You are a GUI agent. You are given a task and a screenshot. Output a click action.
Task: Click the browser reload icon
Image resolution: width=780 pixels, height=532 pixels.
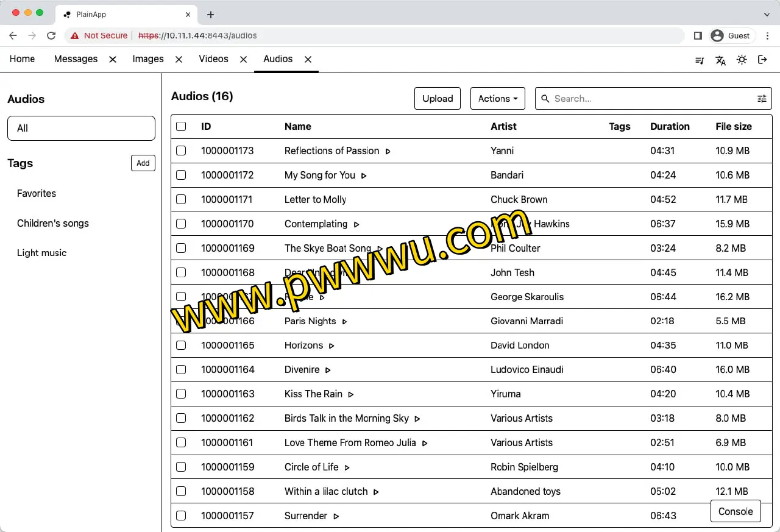click(x=51, y=36)
